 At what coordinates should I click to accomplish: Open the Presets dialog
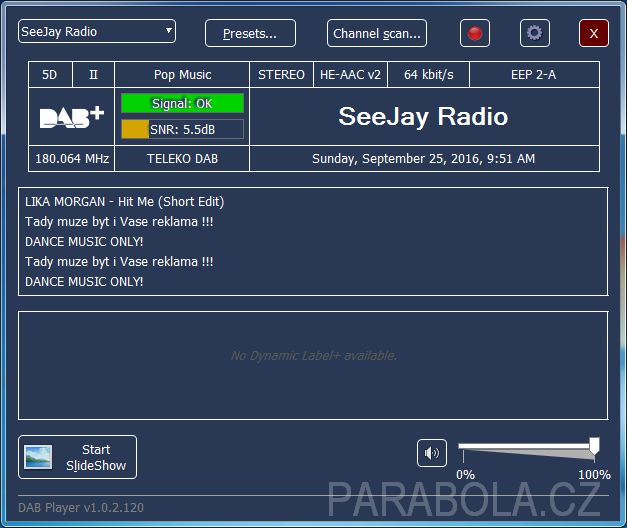pyautogui.click(x=250, y=33)
